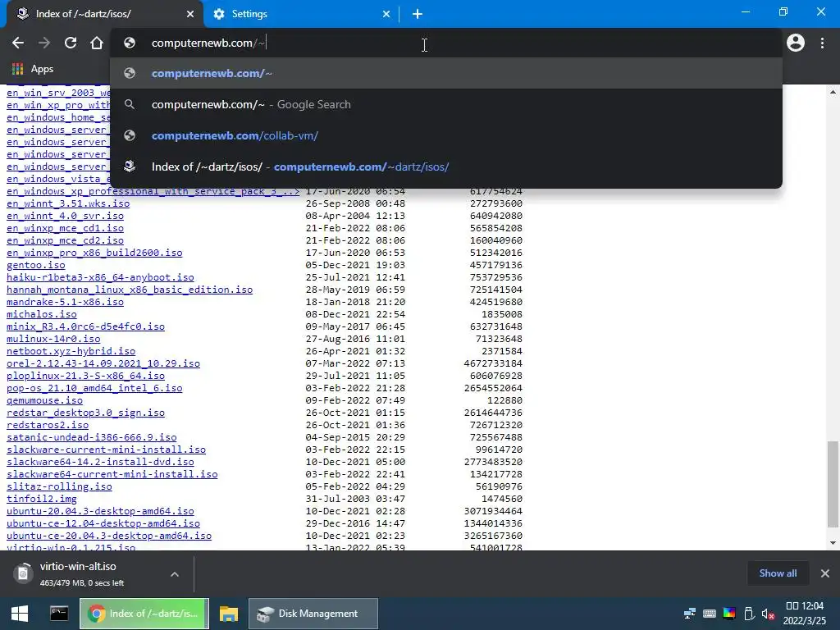Image resolution: width=840 pixels, height=630 pixels.
Task: Open michalos.iso link
Action: click(42, 314)
